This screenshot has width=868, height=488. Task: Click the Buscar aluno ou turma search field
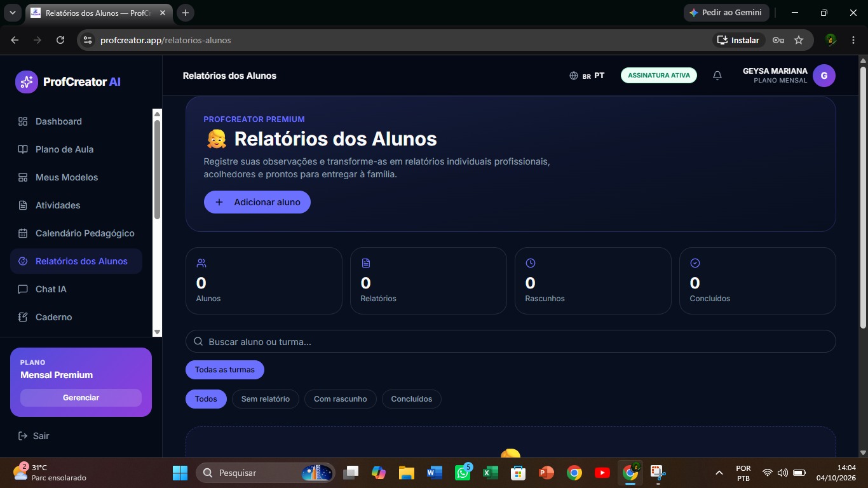click(x=510, y=342)
